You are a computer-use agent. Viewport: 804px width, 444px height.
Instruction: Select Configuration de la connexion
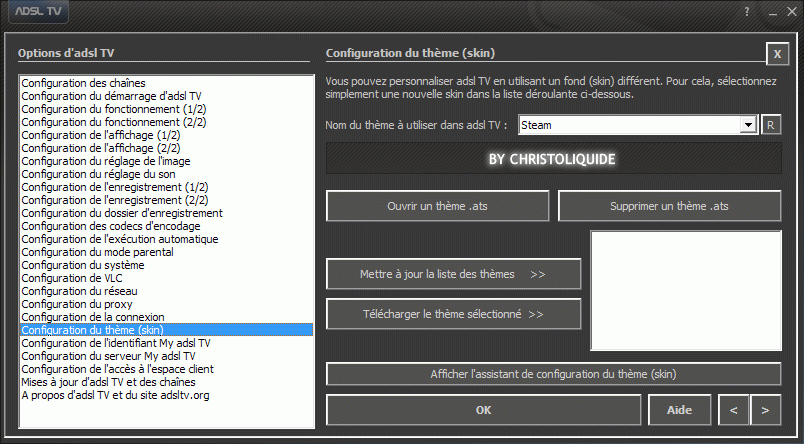coord(166,317)
